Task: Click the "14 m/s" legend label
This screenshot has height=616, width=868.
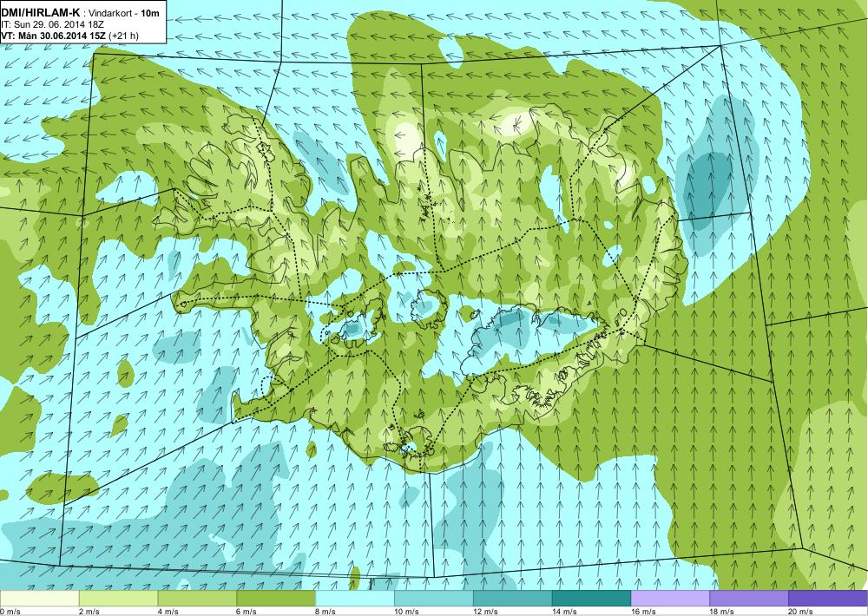Action: coord(565,612)
